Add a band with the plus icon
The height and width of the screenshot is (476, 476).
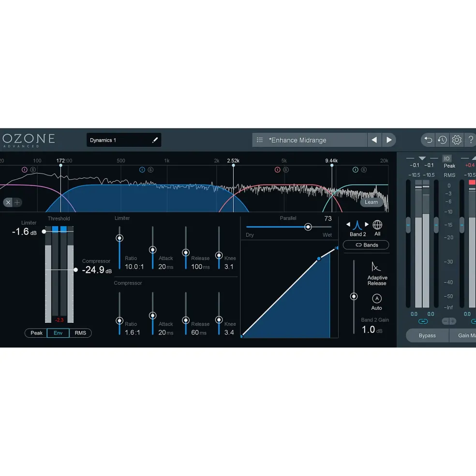17,202
